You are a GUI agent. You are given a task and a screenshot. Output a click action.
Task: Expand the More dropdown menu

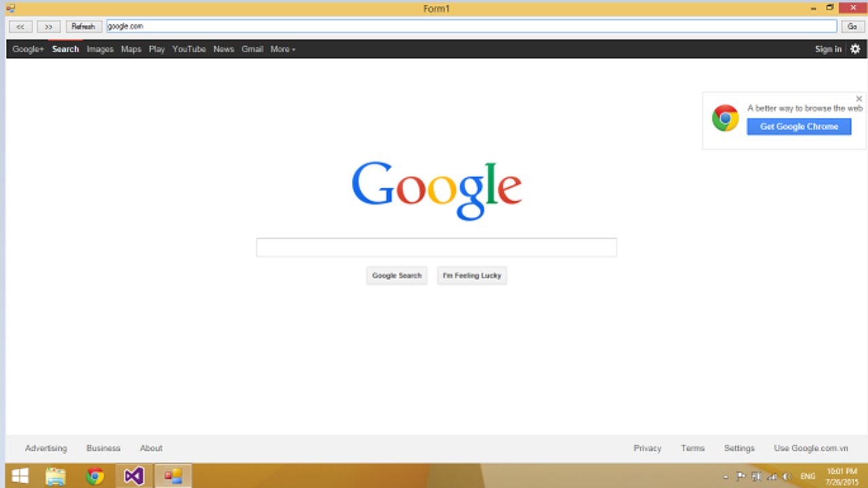coord(283,49)
